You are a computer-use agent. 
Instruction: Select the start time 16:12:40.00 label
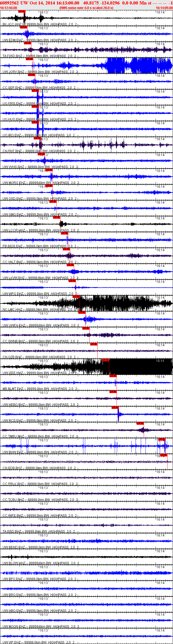point(8,8)
